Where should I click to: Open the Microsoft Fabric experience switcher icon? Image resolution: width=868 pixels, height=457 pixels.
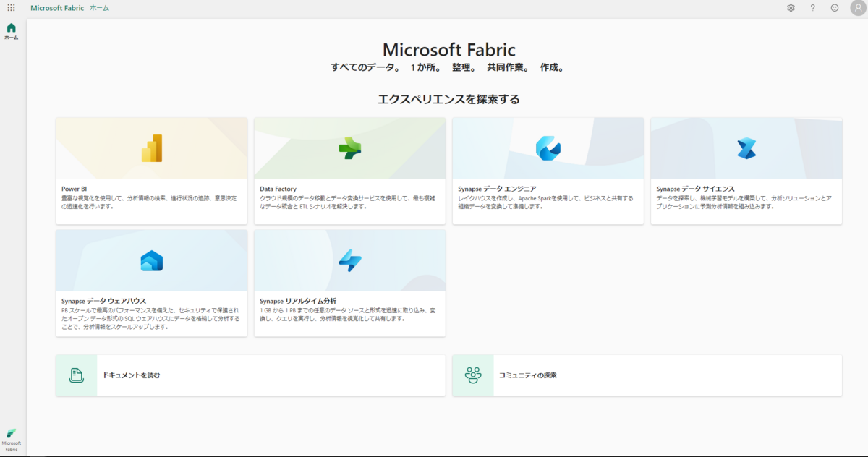[x=12, y=439]
